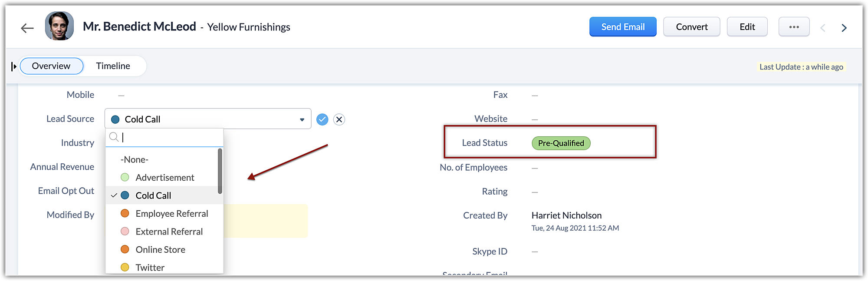Image resolution: width=868 pixels, height=281 pixels.
Task: Click the back arrow icon
Action: coord(27,28)
